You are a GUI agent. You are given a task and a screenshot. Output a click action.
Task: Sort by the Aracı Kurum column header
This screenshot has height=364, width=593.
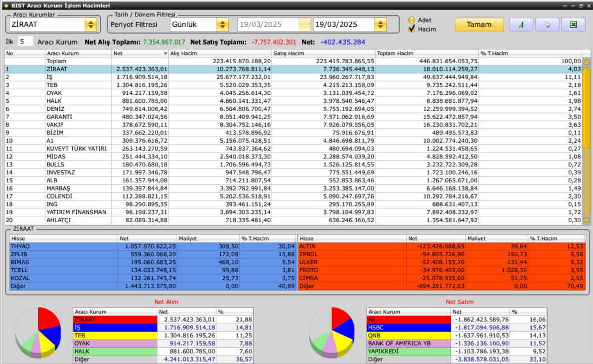click(78, 53)
